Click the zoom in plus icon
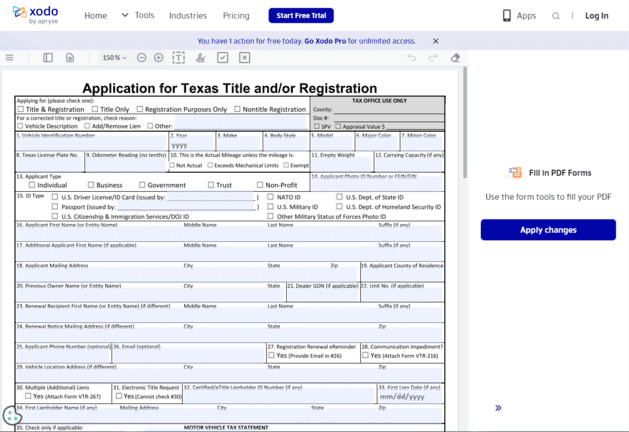 (158, 58)
